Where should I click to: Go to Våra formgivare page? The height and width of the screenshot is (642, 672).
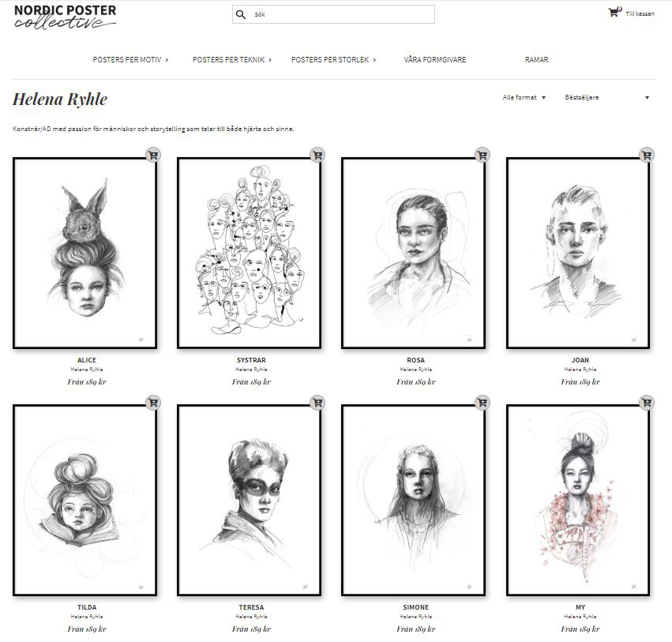tap(434, 59)
